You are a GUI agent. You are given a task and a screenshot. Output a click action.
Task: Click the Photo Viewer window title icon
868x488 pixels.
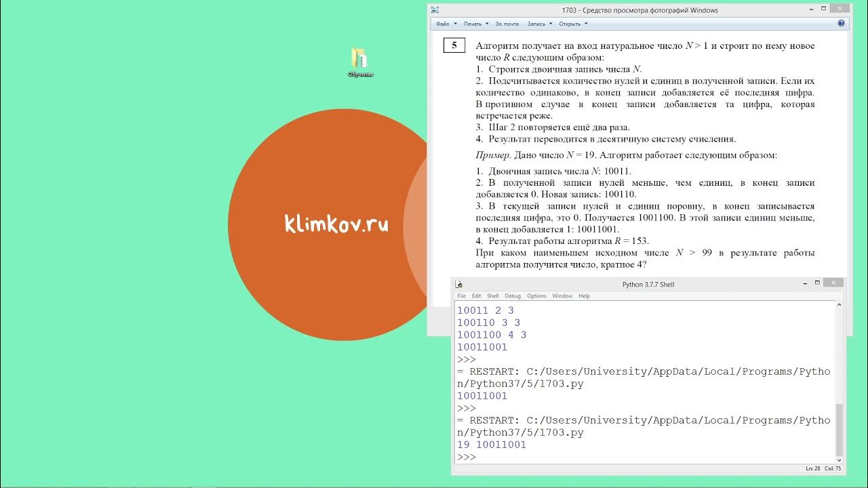[x=435, y=10]
